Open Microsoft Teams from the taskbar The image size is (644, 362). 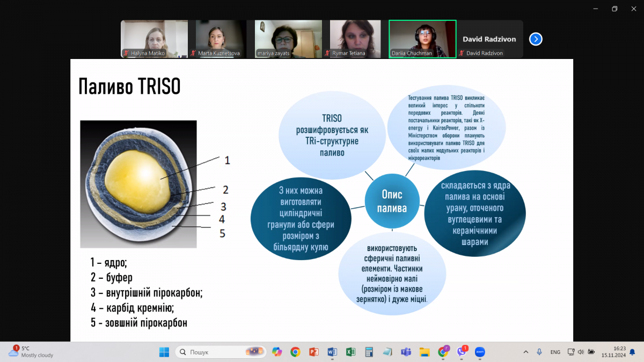(406, 352)
